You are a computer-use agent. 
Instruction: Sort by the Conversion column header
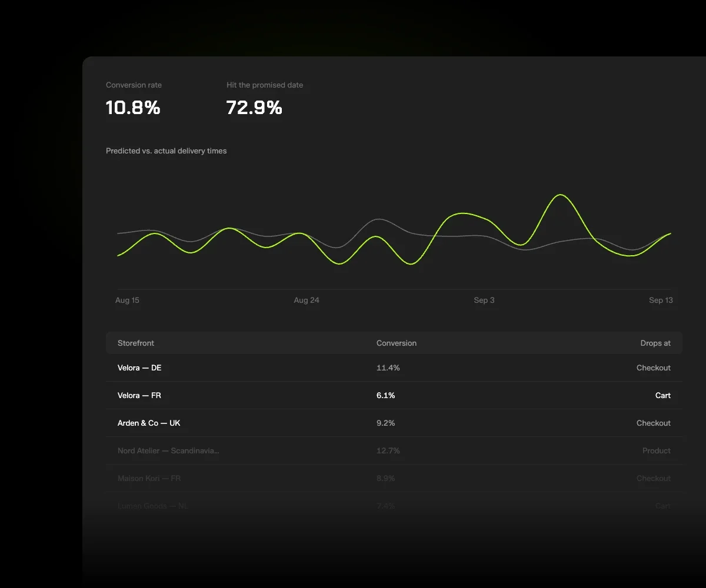point(397,343)
